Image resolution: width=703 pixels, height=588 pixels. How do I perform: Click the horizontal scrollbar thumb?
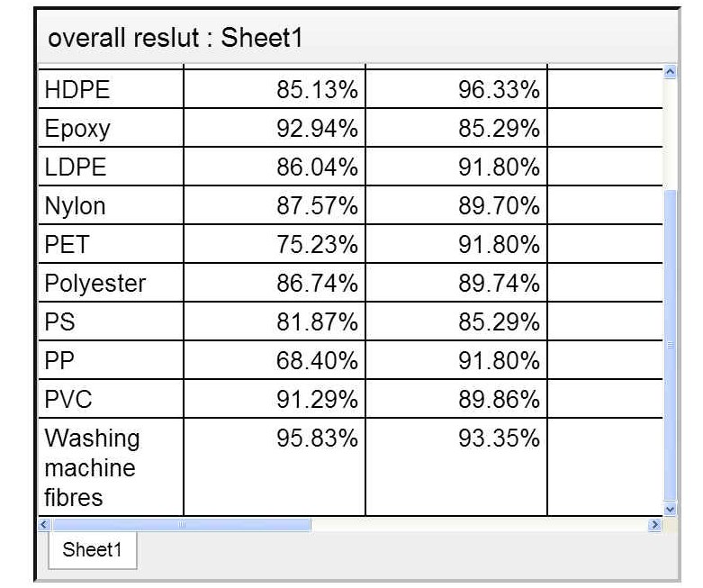pyautogui.click(x=182, y=524)
